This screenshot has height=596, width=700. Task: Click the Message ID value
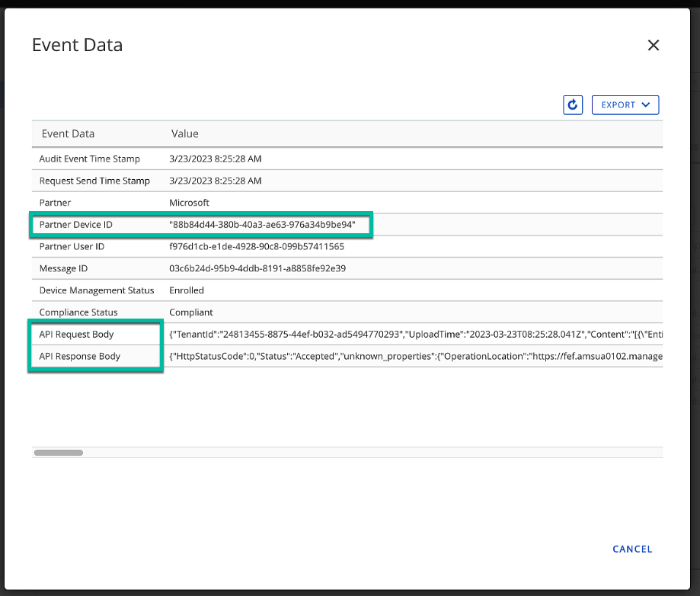point(257,269)
